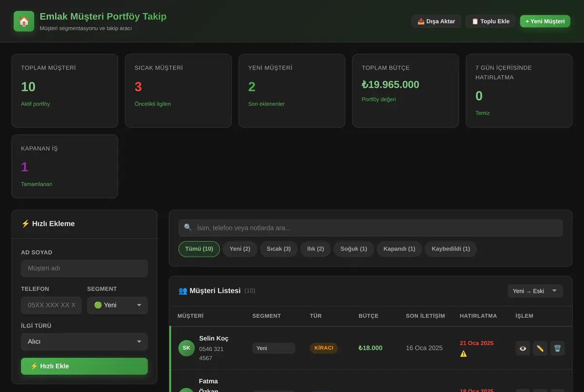Click the Selin Koç customer name
Viewport: 584px width, 392px height.
214,339
